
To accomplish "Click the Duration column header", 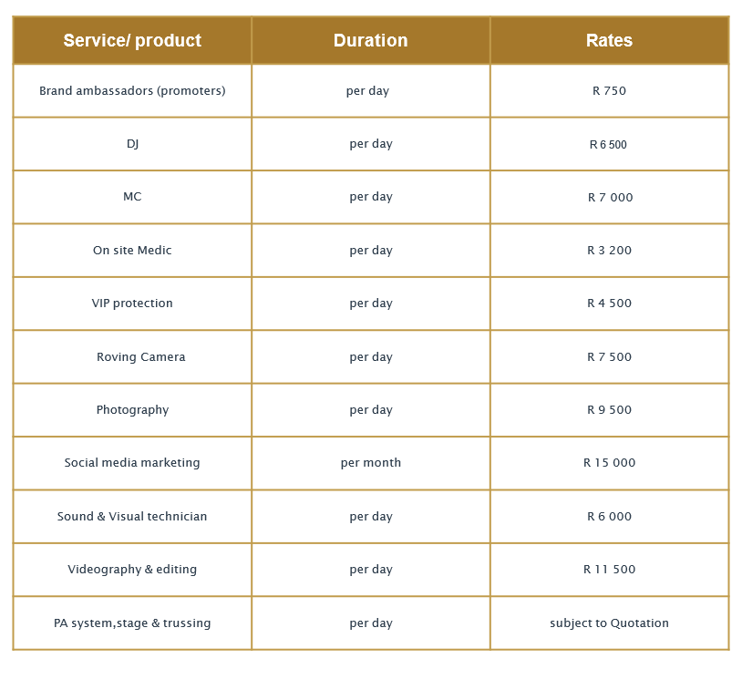I will (370, 40).
